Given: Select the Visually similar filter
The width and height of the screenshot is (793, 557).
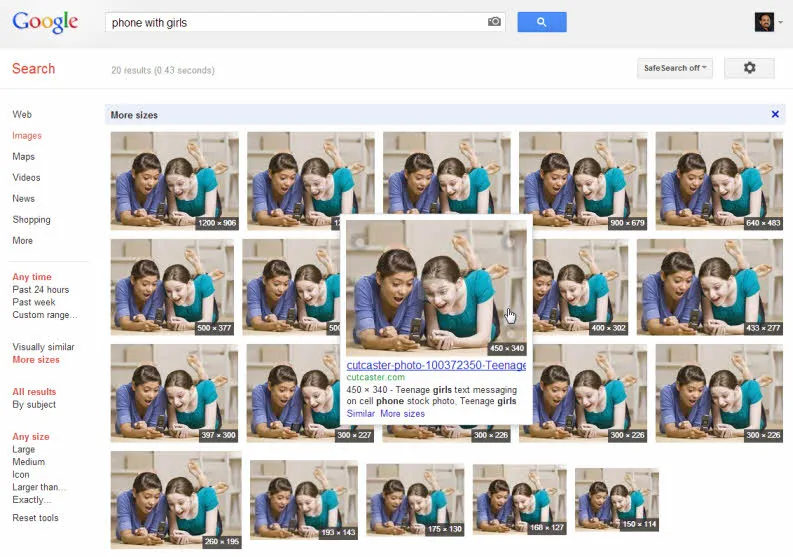Looking at the screenshot, I should (x=43, y=347).
